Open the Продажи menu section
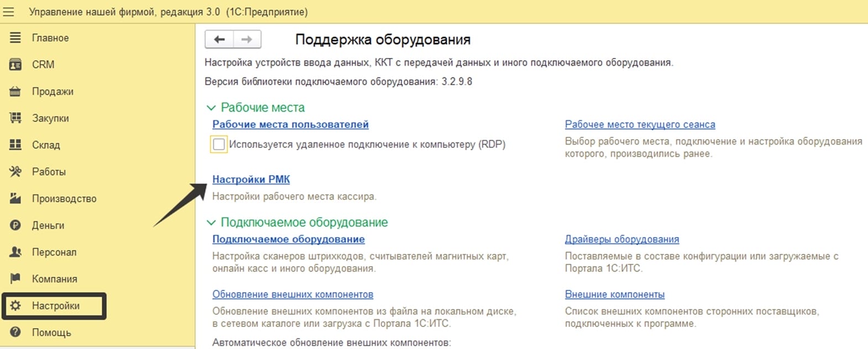The height and width of the screenshot is (349, 868). click(53, 91)
